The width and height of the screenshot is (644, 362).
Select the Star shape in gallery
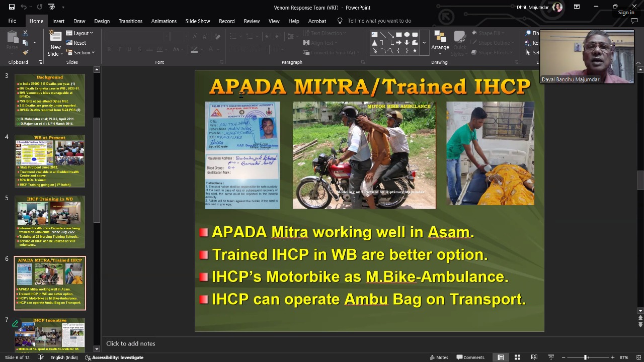(x=415, y=51)
